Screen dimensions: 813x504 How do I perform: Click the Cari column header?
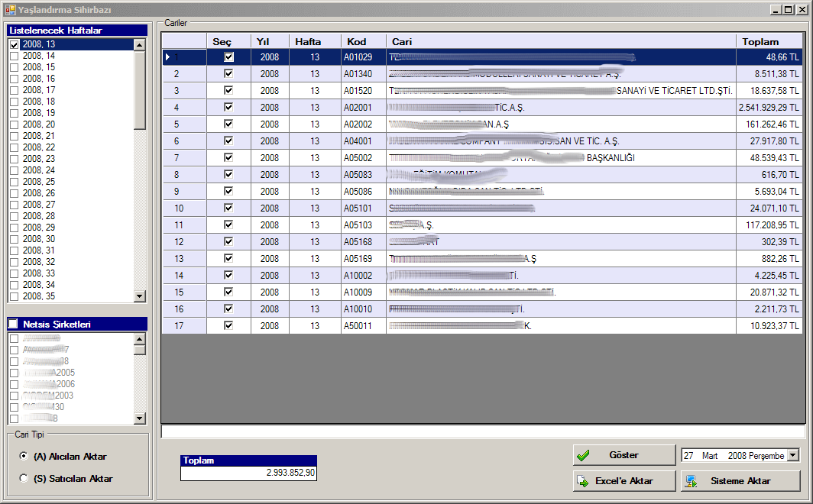(x=561, y=41)
